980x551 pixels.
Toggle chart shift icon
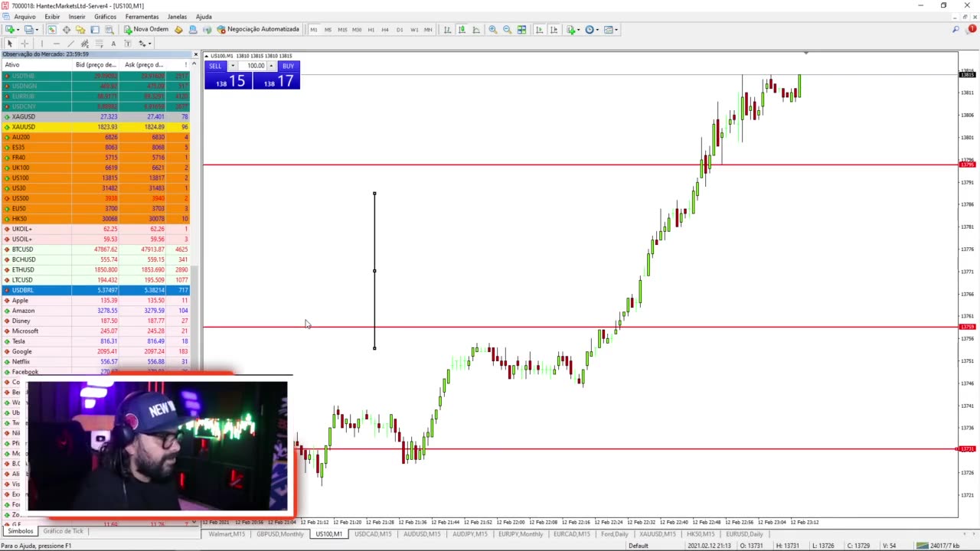pyautogui.click(x=554, y=30)
